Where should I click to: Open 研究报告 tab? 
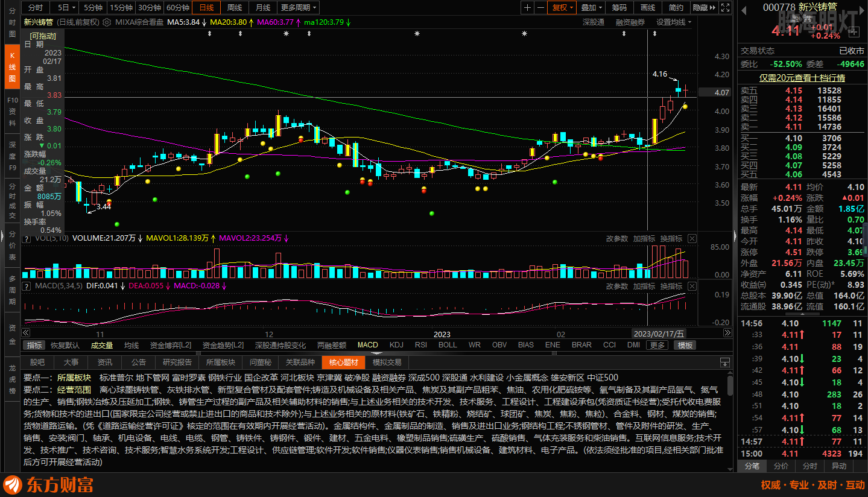(x=177, y=362)
